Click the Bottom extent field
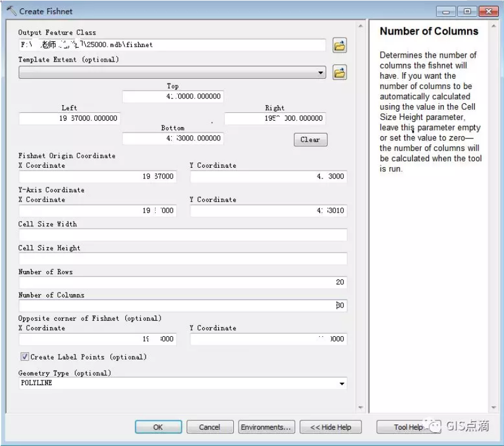This screenshot has height=446, width=504. point(173,139)
